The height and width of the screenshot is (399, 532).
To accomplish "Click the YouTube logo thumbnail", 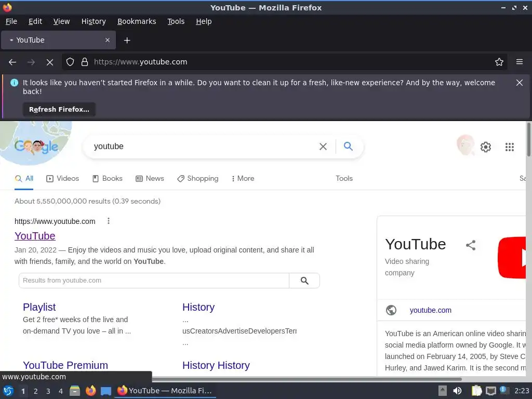I will [512, 258].
